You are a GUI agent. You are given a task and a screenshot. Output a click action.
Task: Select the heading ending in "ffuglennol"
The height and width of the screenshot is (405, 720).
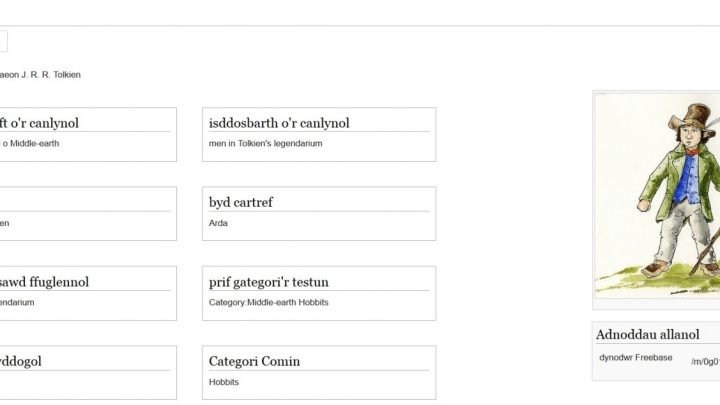45,282
